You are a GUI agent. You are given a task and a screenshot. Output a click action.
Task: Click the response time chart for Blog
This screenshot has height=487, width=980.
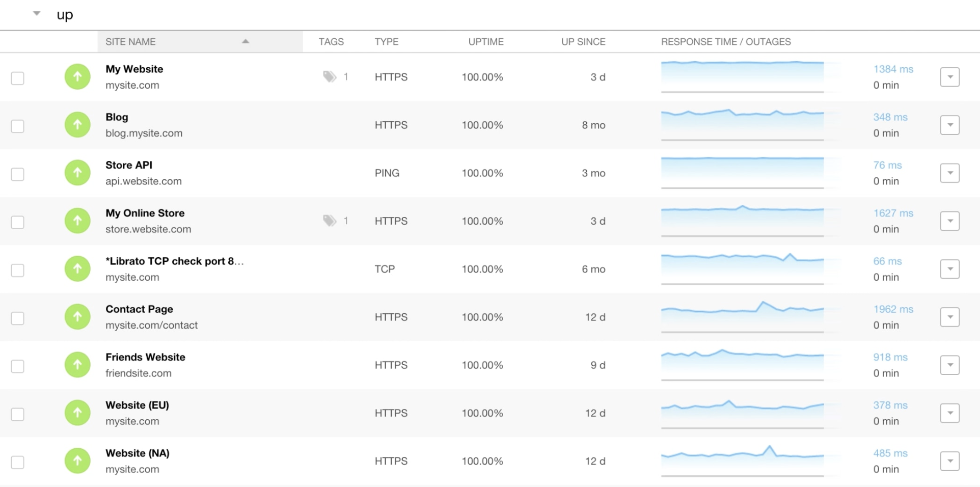(x=742, y=125)
